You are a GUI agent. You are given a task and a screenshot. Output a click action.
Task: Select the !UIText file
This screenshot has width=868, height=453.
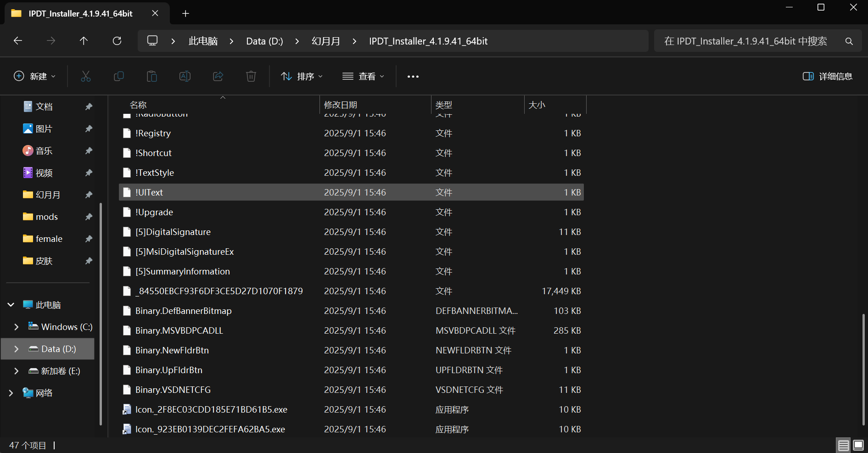pos(351,192)
